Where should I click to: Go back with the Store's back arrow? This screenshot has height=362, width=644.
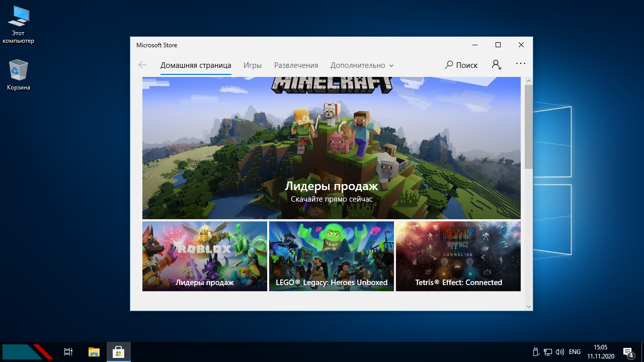click(x=142, y=65)
